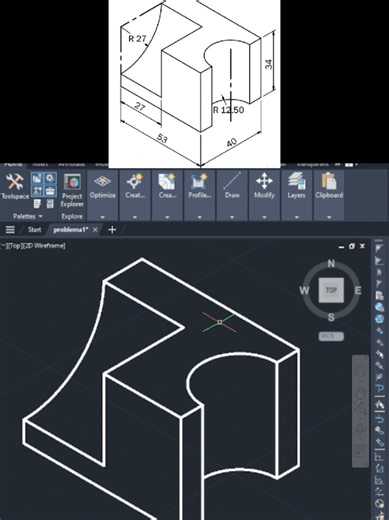
Task: Rotate view to North on the ViewCube compass
Action: (x=331, y=264)
